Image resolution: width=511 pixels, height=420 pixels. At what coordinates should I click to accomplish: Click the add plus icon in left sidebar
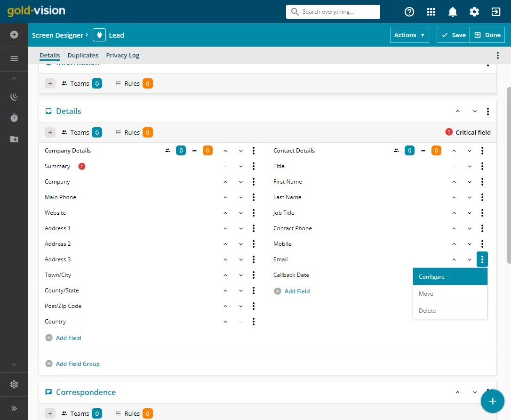tap(14, 34)
